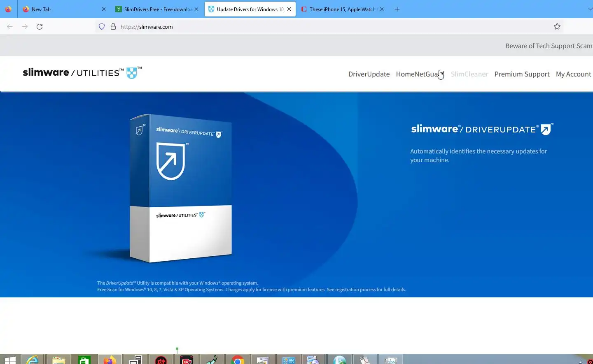Screen dimensions: 593x364
Task: Launch Internet Explorer from the taskbar
Action: coord(33,360)
